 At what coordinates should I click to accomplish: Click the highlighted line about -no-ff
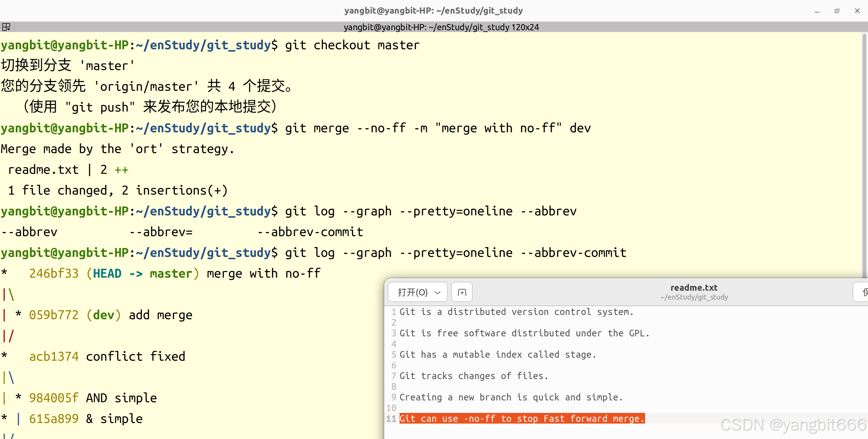click(x=522, y=419)
